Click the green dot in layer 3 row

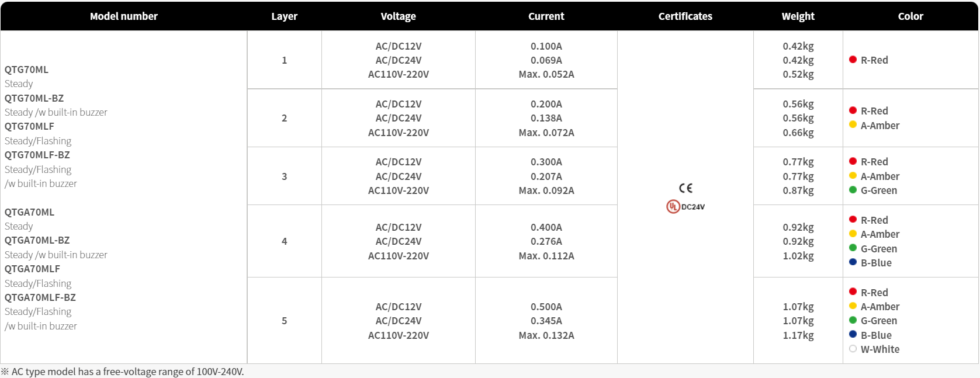pyautogui.click(x=853, y=190)
